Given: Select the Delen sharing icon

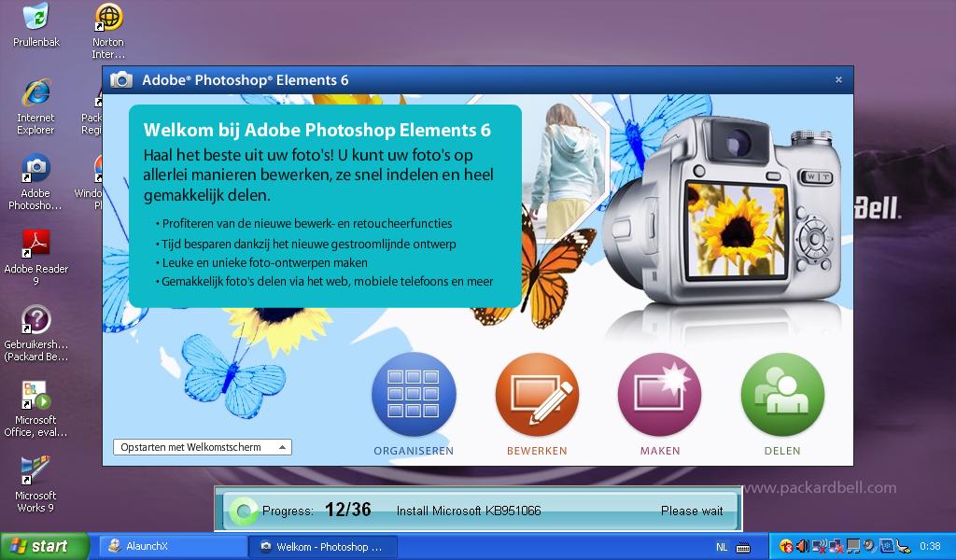Looking at the screenshot, I should click(x=782, y=395).
